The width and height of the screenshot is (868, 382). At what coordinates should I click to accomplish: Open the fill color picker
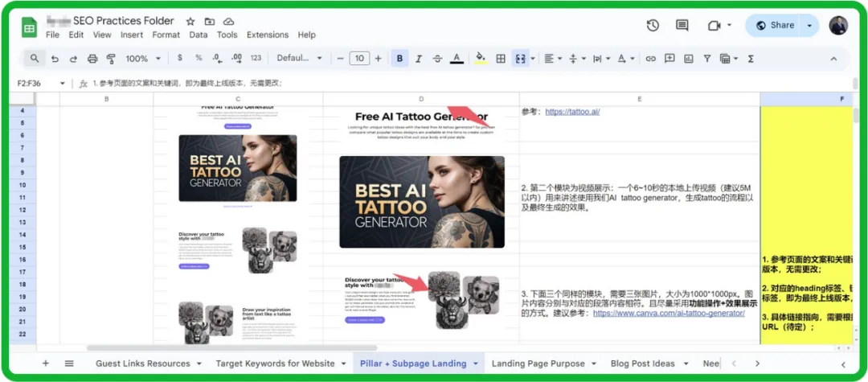481,59
